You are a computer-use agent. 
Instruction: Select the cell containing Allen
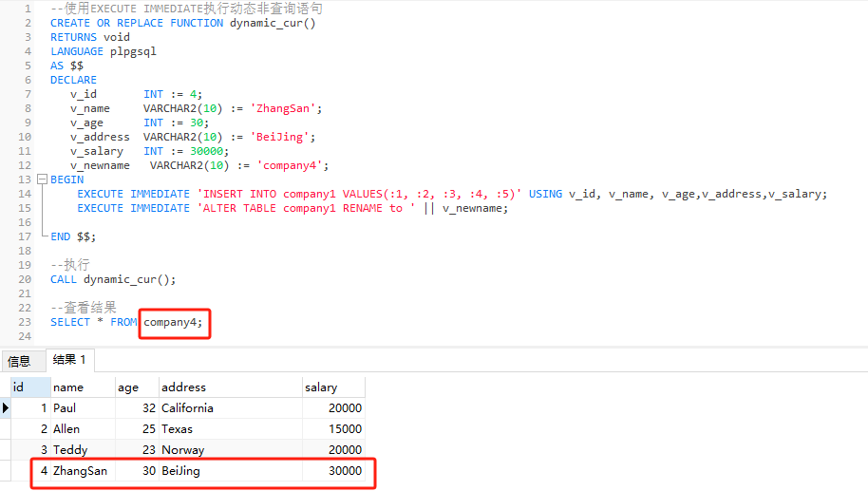click(83, 429)
